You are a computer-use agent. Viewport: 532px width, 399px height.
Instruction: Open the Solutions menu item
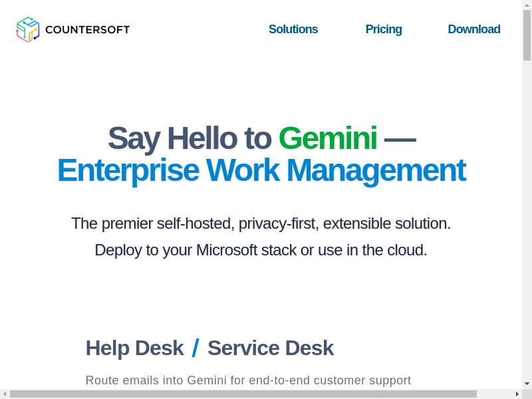click(293, 29)
